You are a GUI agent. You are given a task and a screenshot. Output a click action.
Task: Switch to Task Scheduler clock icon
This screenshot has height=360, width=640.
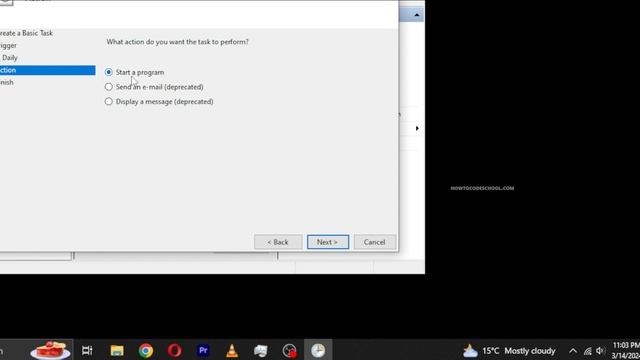point(318,351)
